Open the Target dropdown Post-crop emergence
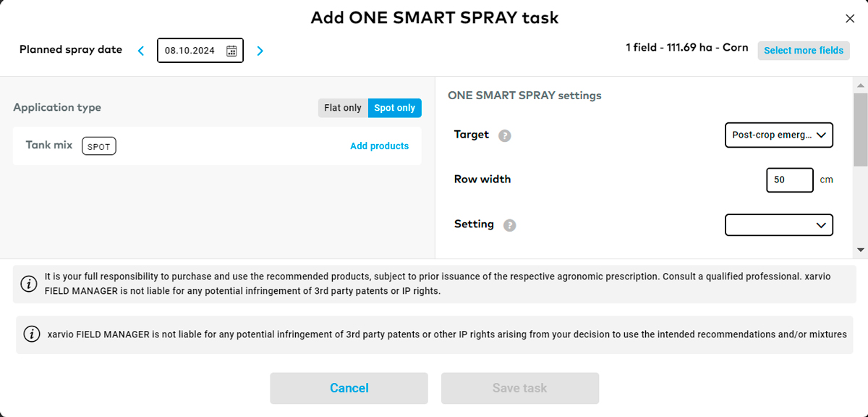Screen dimensions: 868x417 (x=778, y=135)
